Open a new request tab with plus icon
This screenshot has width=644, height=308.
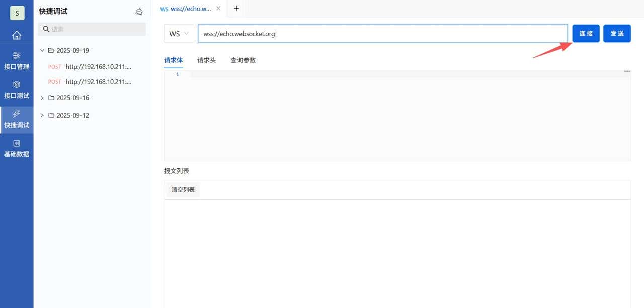(x=236, y=8)
